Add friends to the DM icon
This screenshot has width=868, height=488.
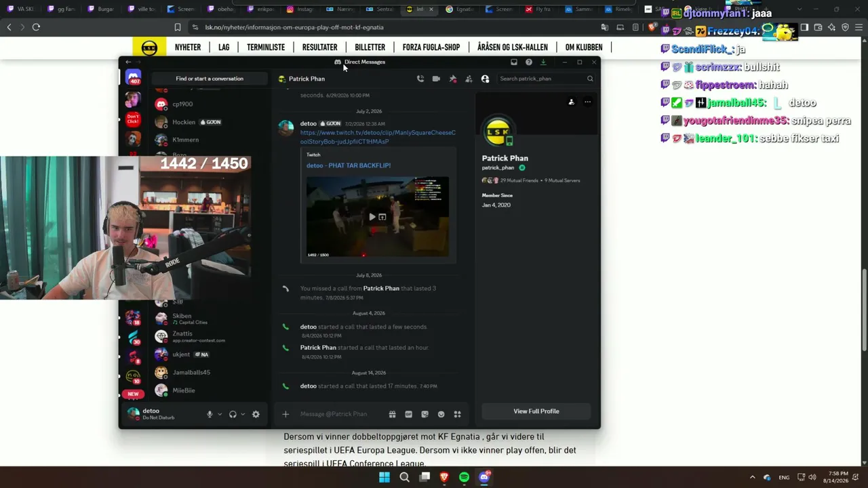point(469,79)
